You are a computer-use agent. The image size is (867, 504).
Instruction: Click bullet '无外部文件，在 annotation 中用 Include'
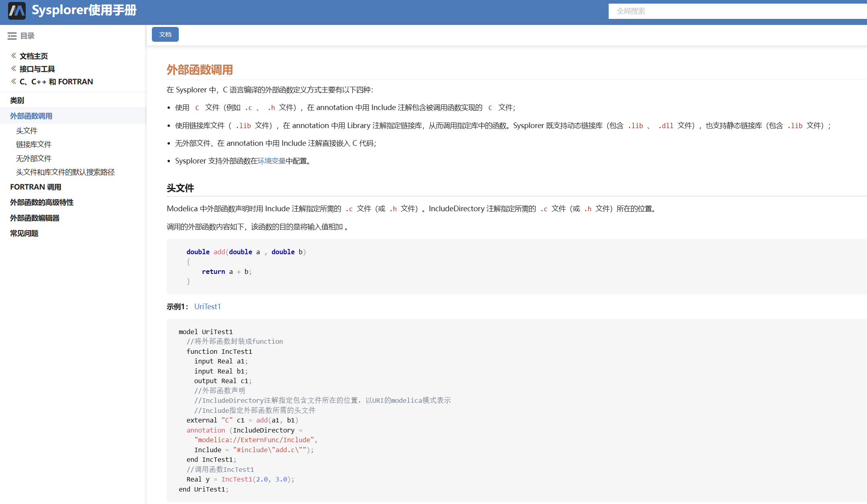[x=276, y=143]
